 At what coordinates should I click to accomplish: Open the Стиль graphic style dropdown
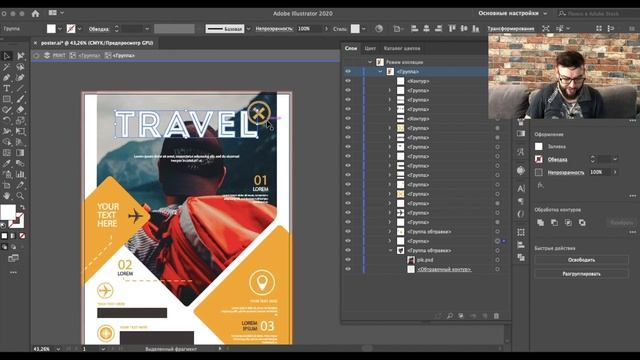pos(363,29)
